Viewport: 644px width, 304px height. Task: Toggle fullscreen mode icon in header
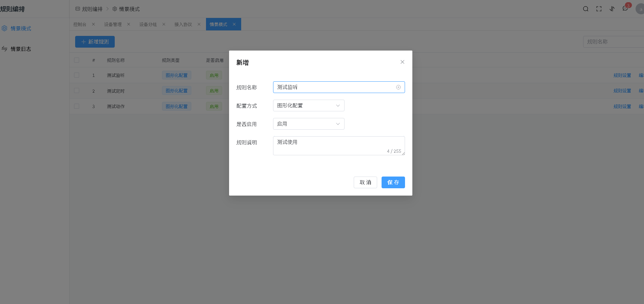coord(599,9)
